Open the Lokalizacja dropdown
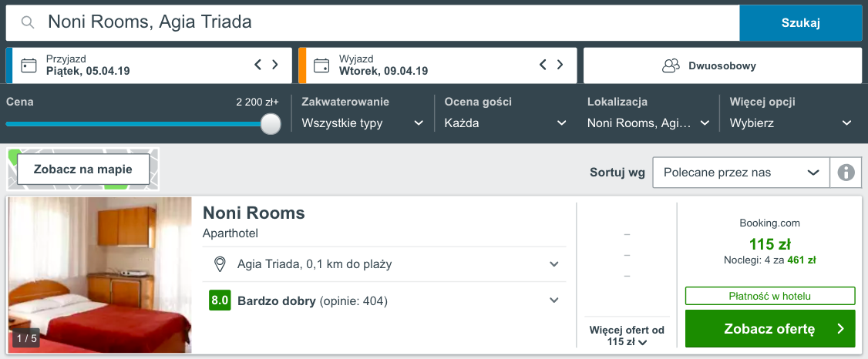 click(648, 122)
